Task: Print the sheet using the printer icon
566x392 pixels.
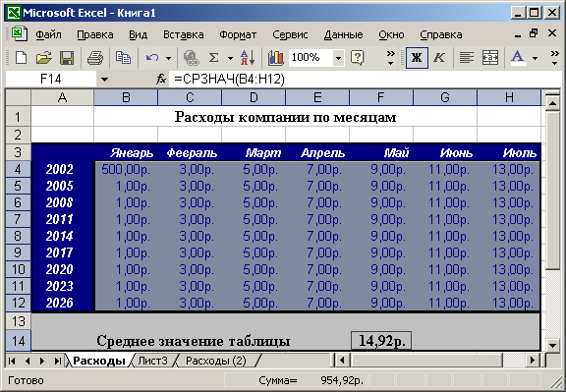Action: [x=95, y=57]
